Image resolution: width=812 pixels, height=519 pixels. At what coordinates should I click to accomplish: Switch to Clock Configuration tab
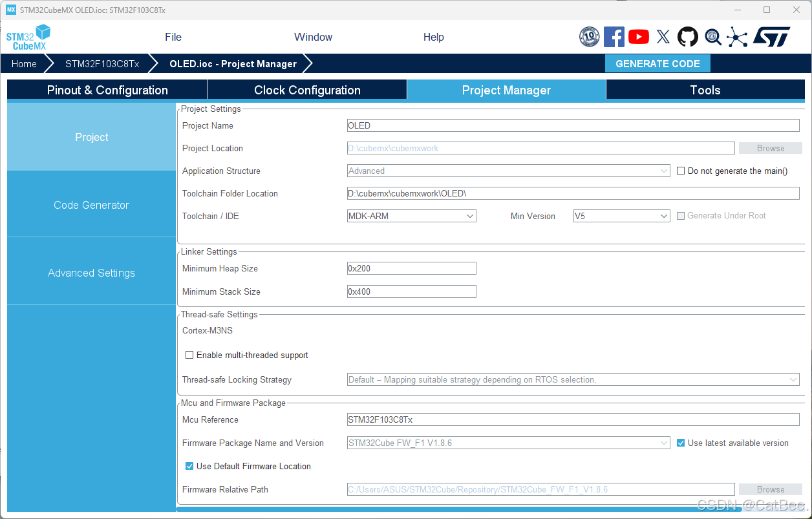(x=307, y=90)
